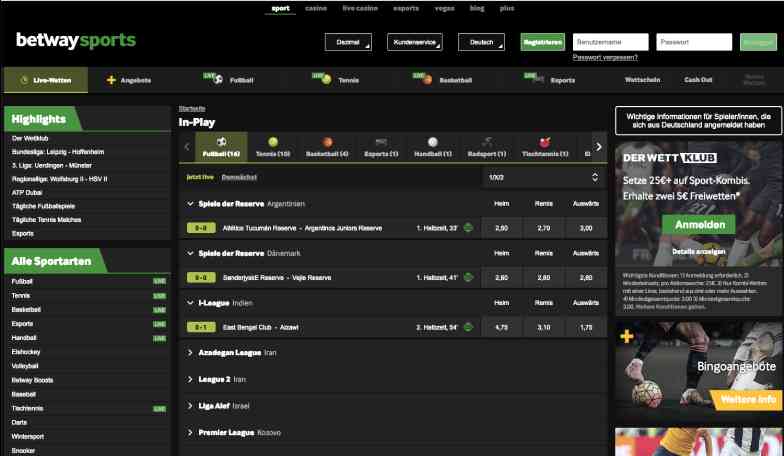Select the Demnächst filter
The width and height of the screenshot is (784, 456).
(x=239, y=178)
